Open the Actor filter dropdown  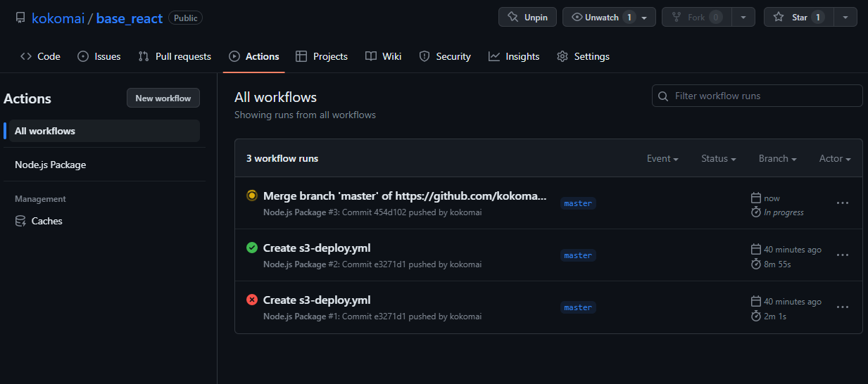(x=836, y=159)
